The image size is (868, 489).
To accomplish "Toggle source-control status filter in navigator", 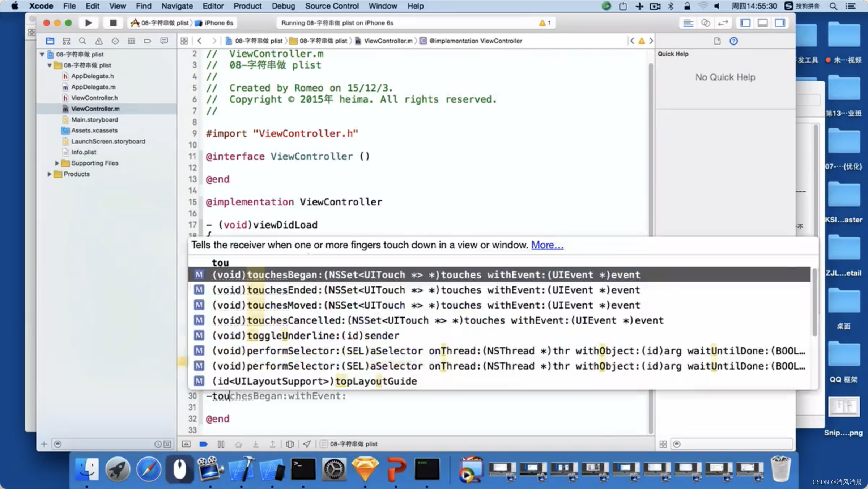I will coord(167,444).
